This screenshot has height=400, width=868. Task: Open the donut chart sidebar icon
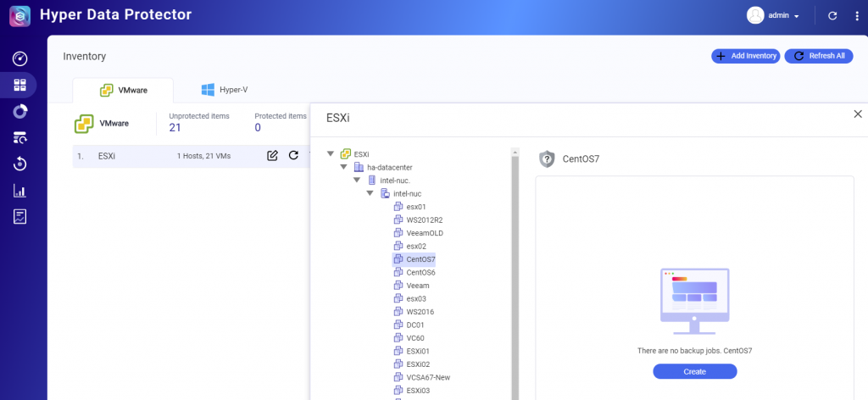[x=20, y=112]
